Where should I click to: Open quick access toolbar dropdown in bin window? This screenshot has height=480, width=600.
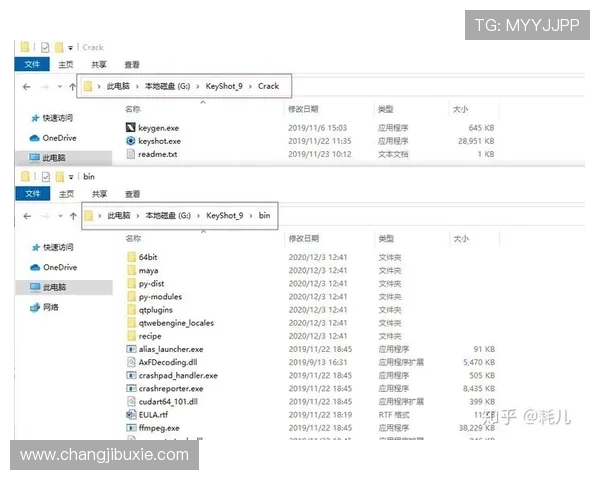pyautogui.click(x=71, y=177)
